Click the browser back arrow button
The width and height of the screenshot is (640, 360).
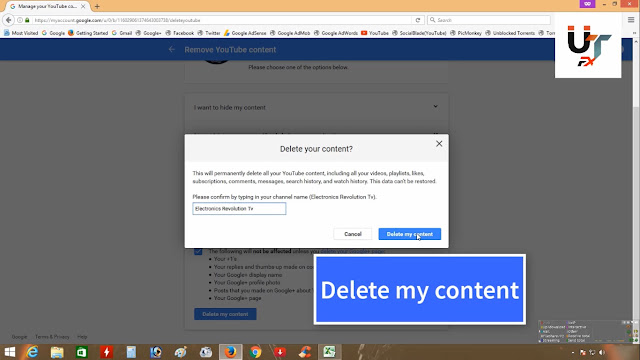[x=9, y=20]
